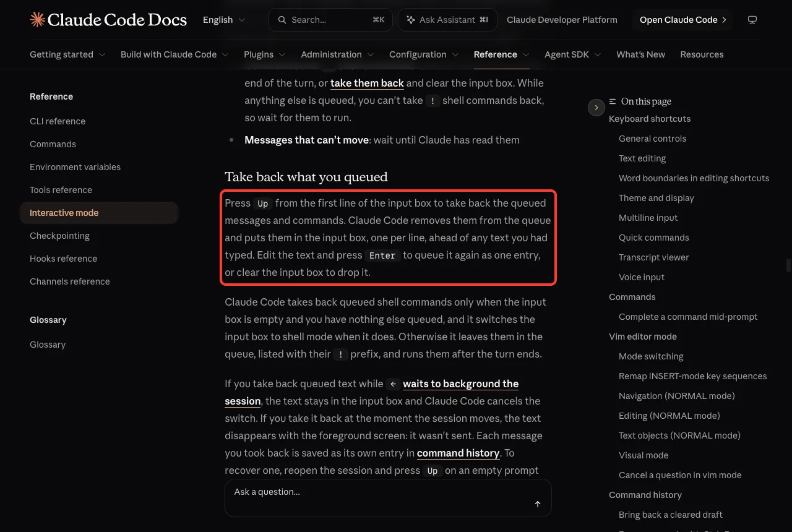Click the Ask a question input box
Image resolution: width=792 pixels, height=532 pixels.
[x=388, y=497]
